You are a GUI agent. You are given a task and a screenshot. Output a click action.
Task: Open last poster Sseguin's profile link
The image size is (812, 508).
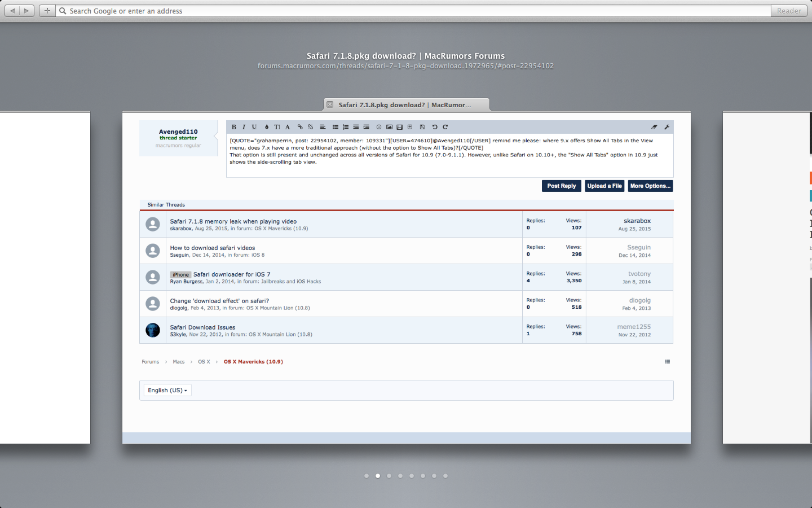pyautogui.click(x=639, y=247)
